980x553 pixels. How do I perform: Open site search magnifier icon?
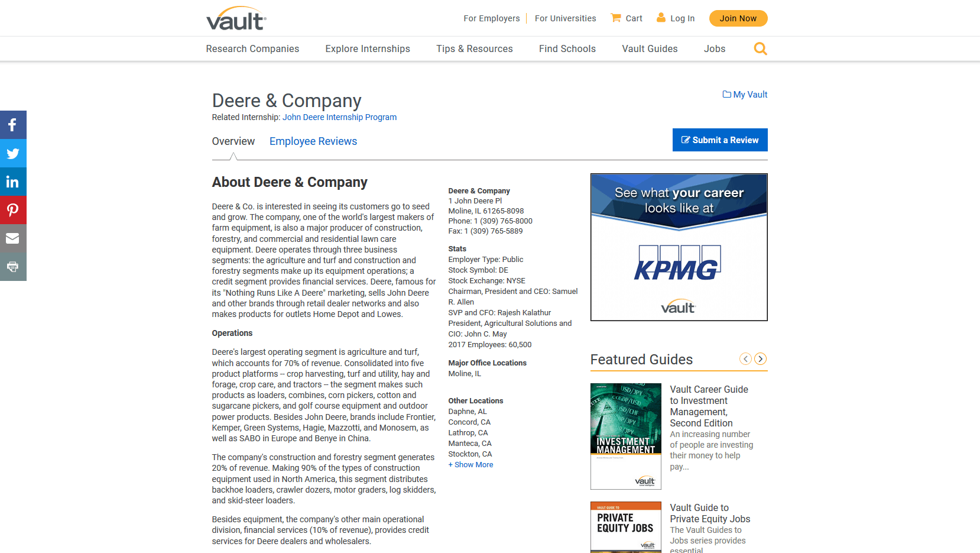(x=760, y=48)
